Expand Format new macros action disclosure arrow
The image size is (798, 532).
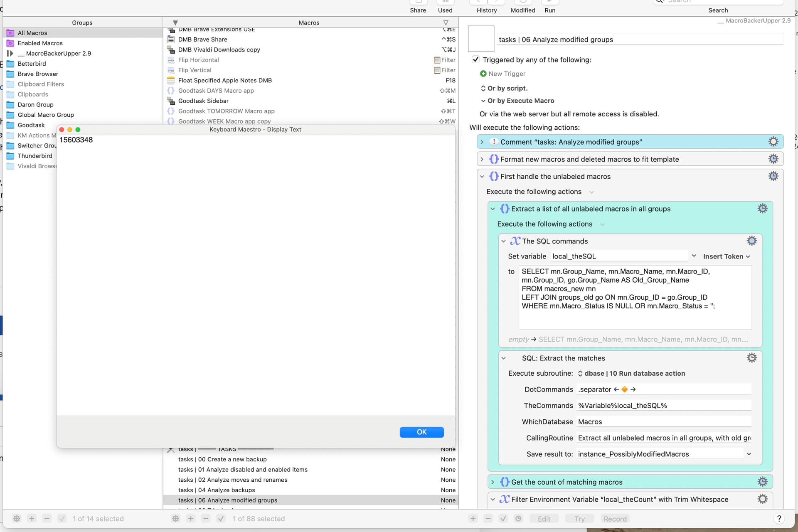(x=482, y=159)
